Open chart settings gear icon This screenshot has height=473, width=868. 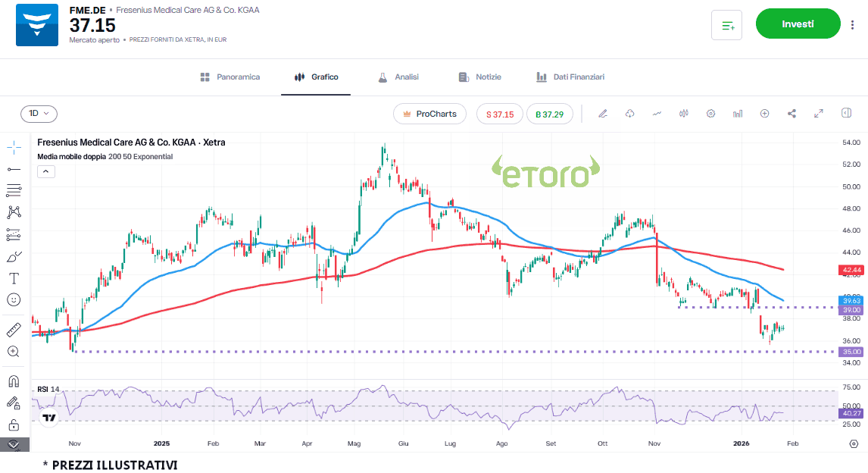[710, 114]
